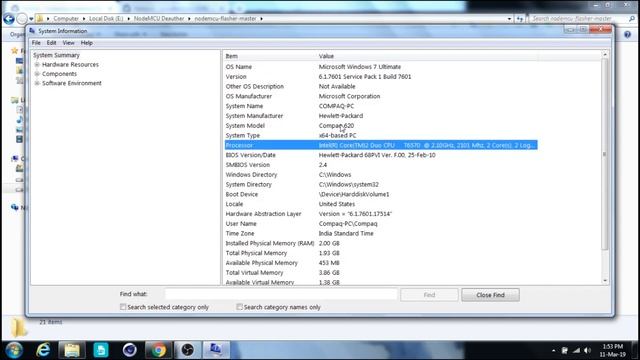This screenshot has width=640, height=360.
Task: Select the Components tree label
Action: point(59,74)
